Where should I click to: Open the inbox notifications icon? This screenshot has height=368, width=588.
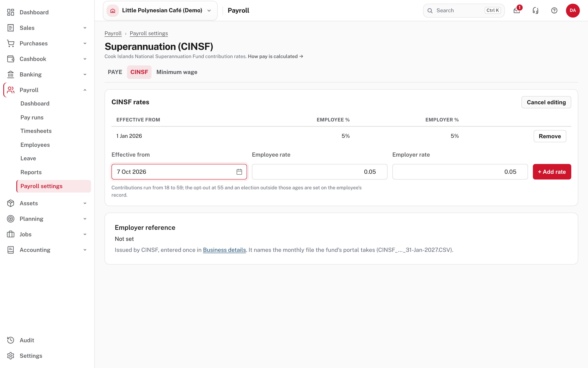pyautogui.click(x=517, y=10)
